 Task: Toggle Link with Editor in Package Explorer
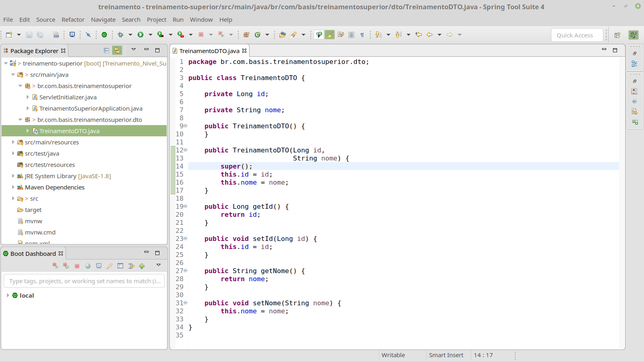point(117,51)
